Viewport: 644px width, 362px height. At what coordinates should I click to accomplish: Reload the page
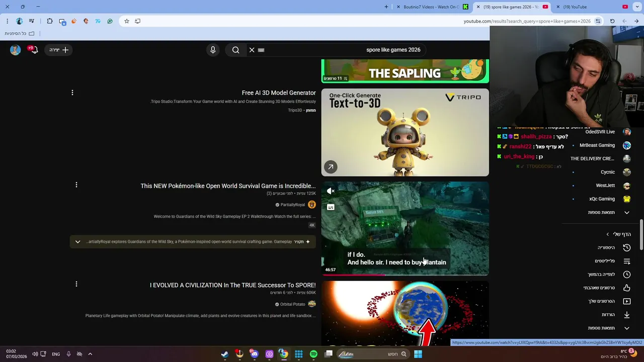click(612, 21)
